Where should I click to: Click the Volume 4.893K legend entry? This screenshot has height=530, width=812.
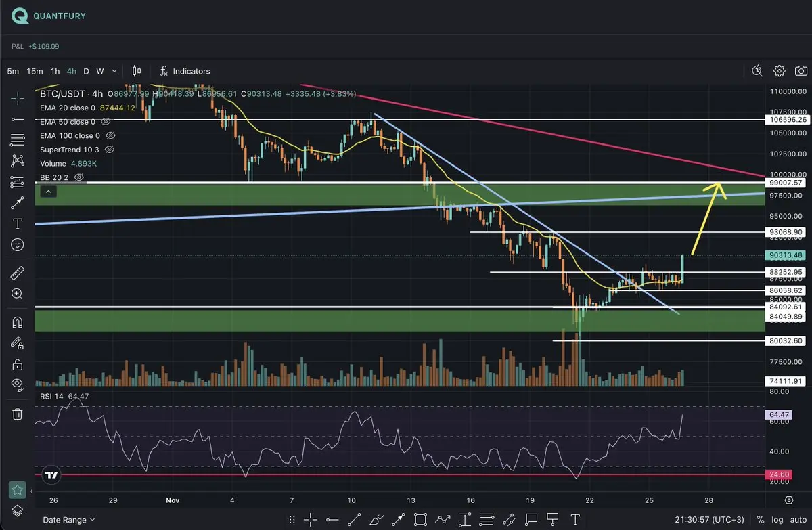pyautogui.click(x=68, y=163)
